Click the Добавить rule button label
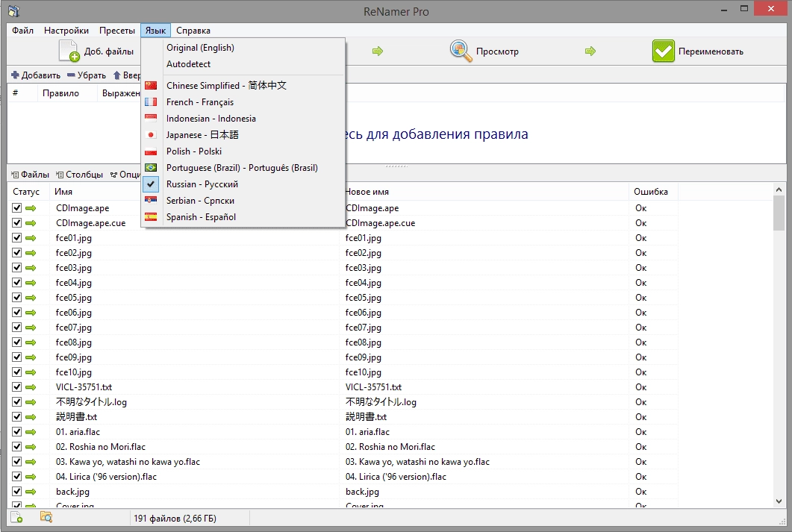The width and height of the screenshot is (792, 532). pyautogui.click(x=41, y=75)
